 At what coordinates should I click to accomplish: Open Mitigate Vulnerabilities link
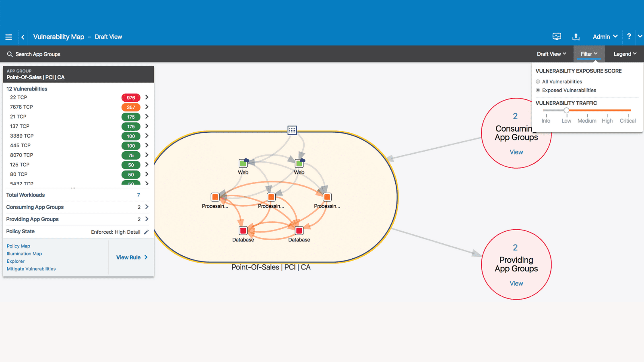(x=31, y=269)
